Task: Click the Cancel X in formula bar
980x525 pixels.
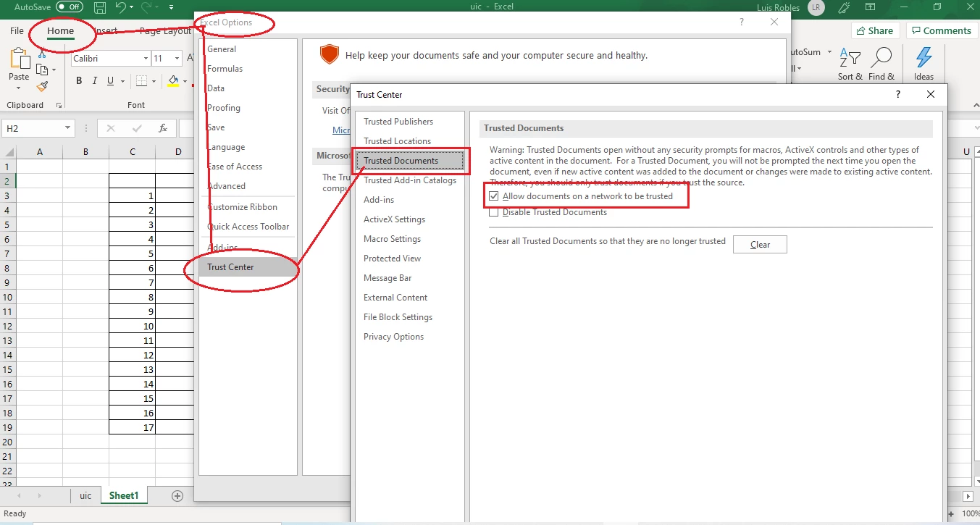Action: pos(110,128)
